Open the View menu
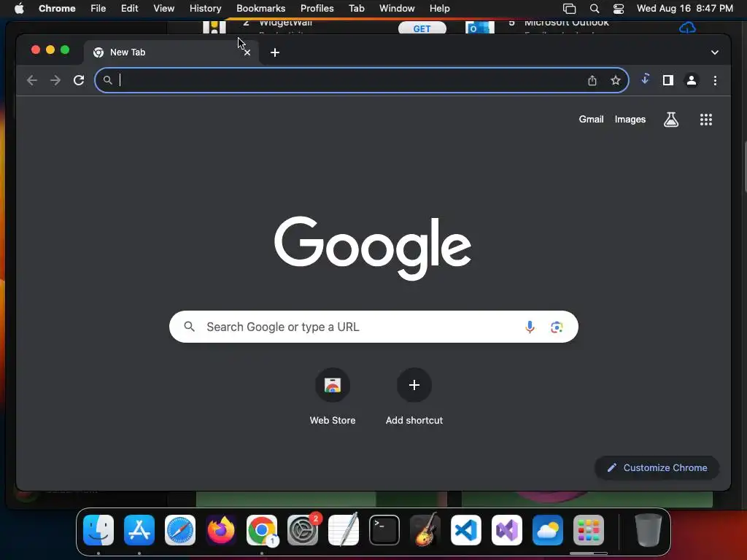This screenshot has width=747, height=560. click(x=163, y=9)
